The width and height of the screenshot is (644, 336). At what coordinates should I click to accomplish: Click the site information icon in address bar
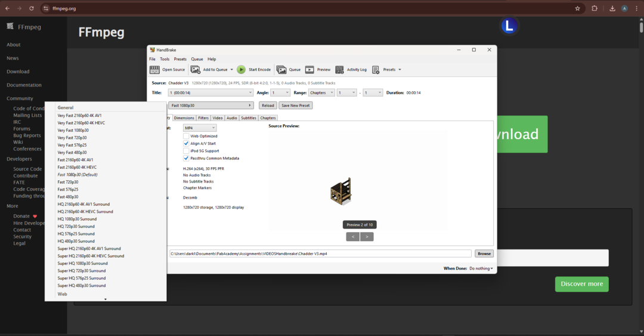coord(45,8)
